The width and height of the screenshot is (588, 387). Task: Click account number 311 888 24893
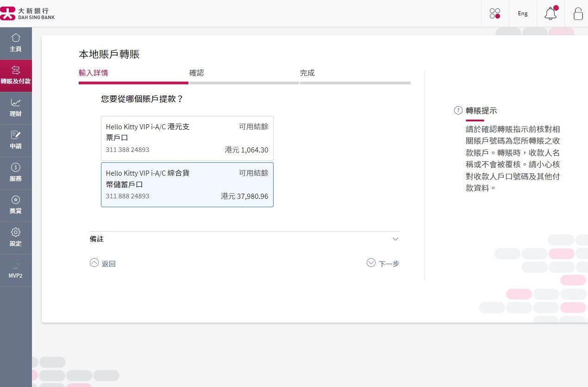pyautogui.click(x=128, y=196)
